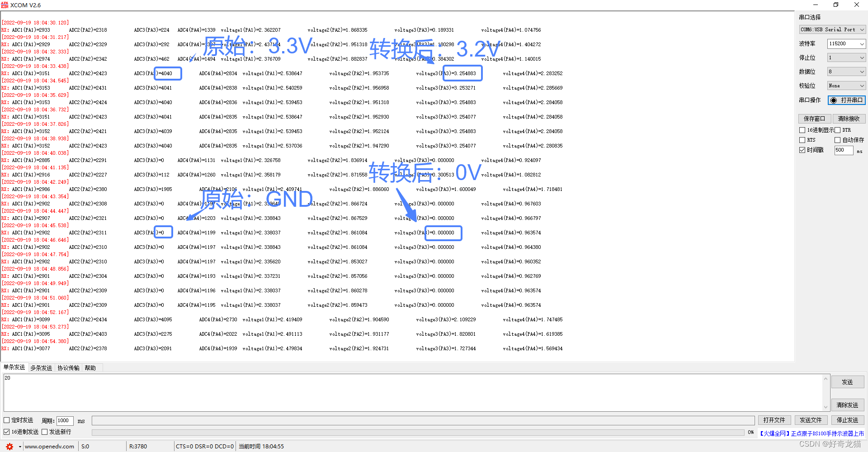868x452 pixels.
Task: Enable the 发送新行 send newline checkbox
Action: coord(45,432)
